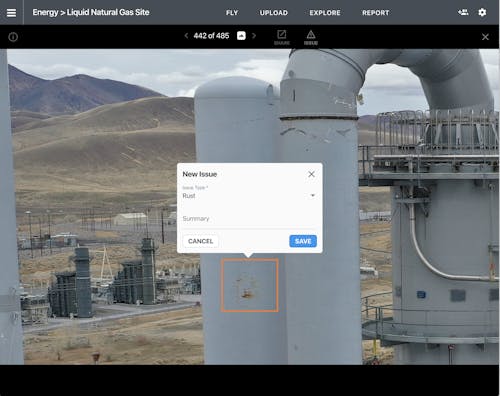Open the FLY menu
Screen dimensions: 500x396
tap(232, 13)
